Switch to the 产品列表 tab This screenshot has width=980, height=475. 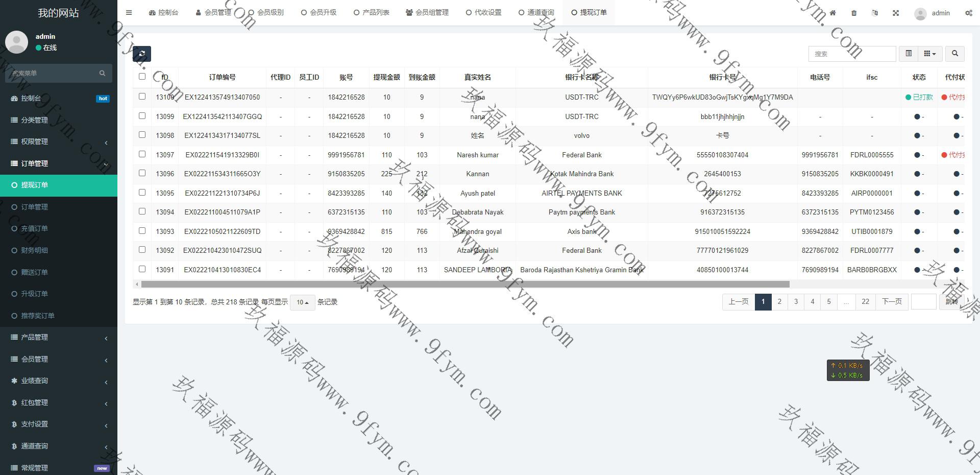point(372,13)
